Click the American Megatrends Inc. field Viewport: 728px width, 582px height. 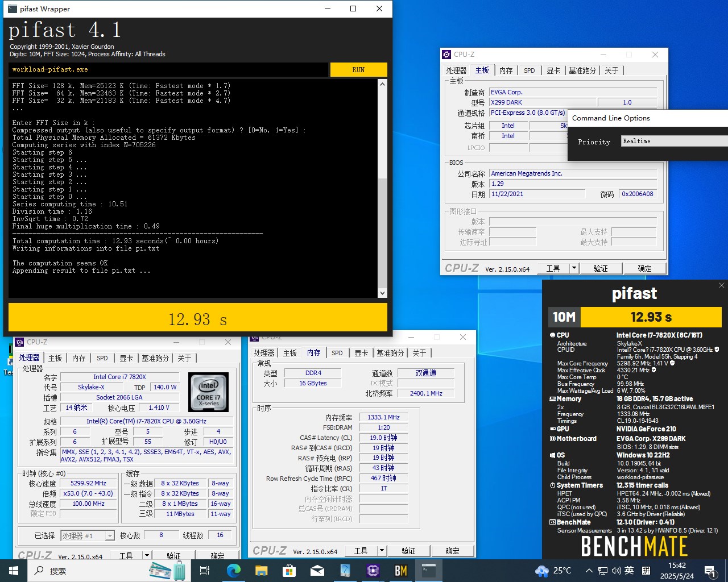click(x=573, y=173)
